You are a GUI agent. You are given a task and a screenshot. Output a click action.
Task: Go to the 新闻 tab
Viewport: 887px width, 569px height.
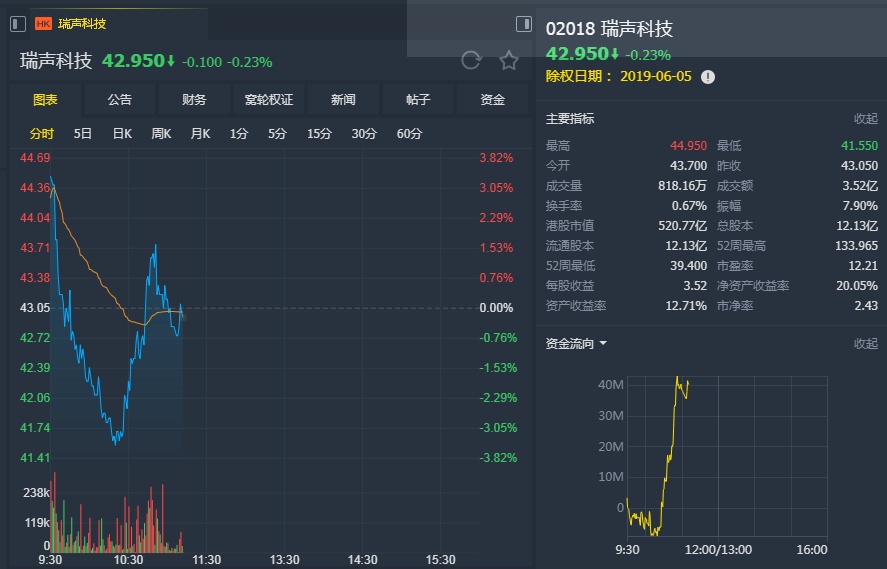pyautogui.click(x=343, y=100)
